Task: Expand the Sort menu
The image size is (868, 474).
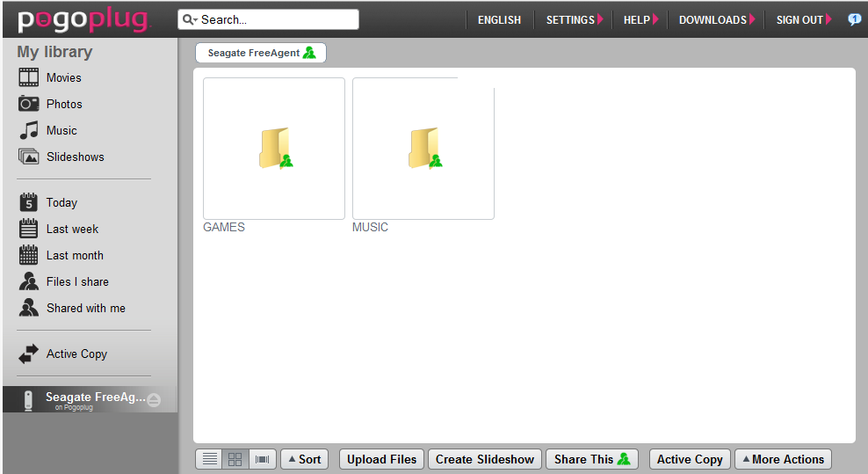Action: click(x=304, y=459)
